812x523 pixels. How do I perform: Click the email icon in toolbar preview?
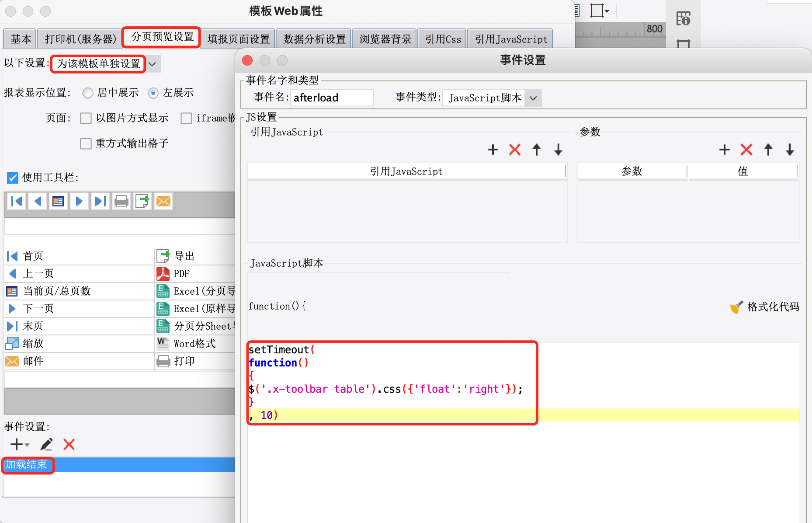click(x=163, y=201)
